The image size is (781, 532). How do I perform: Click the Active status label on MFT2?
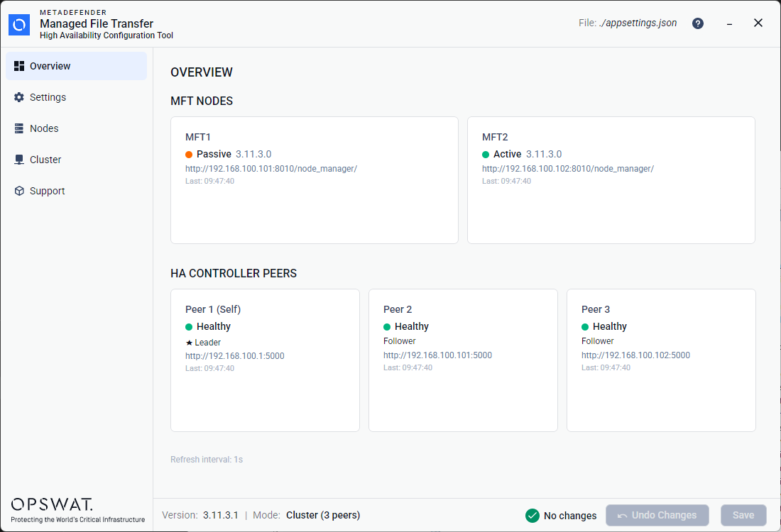(x=507, y=154)
